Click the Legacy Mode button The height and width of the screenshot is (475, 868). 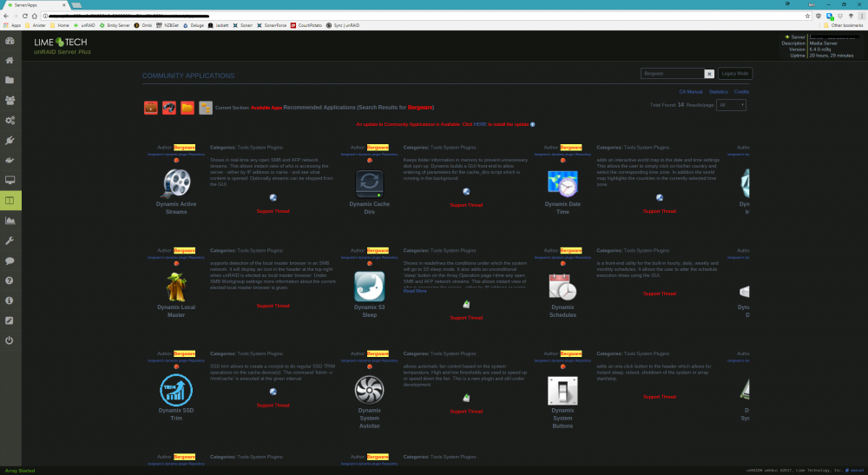735,73
